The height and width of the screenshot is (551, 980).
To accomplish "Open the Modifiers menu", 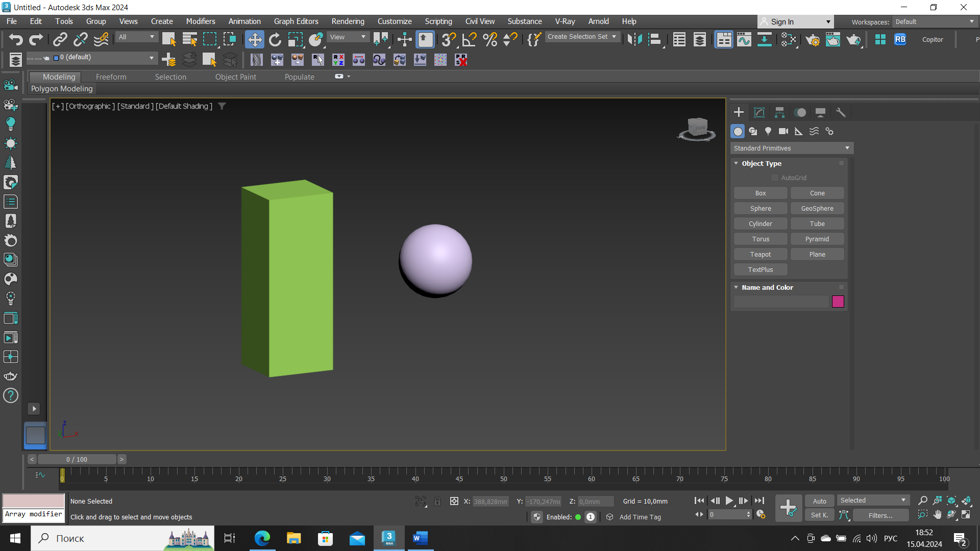I will (x=201, y=21).
